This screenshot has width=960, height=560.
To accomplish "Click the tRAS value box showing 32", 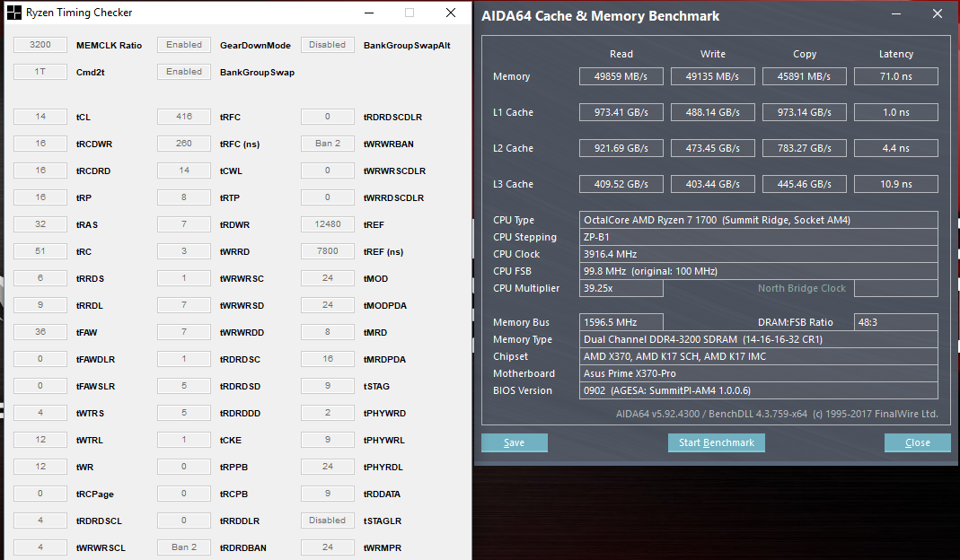I will click(40, 224).
